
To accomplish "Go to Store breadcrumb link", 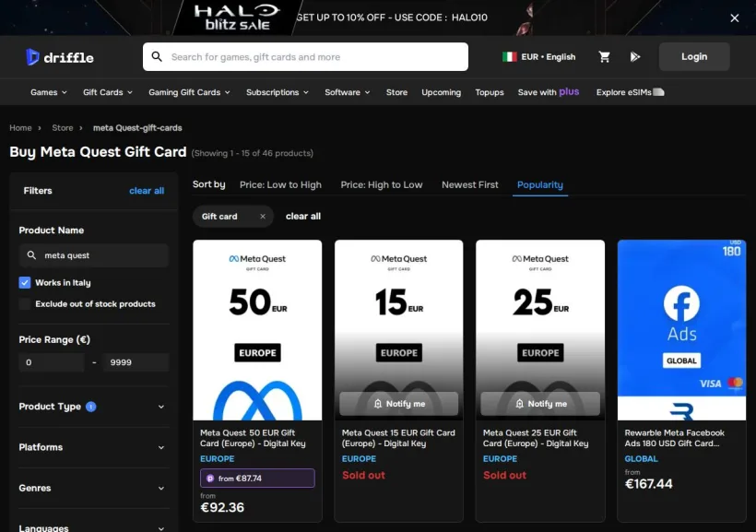I will 63,128.
